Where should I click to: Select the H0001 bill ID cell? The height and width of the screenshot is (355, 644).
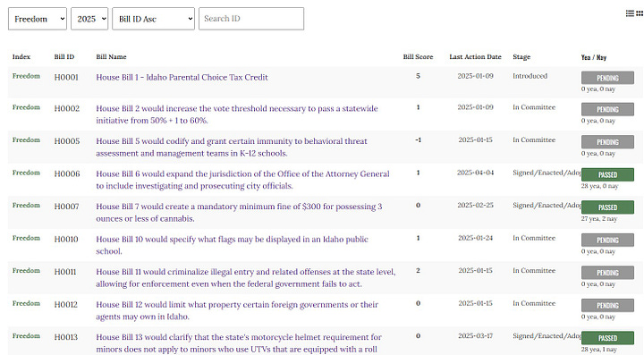66,77
